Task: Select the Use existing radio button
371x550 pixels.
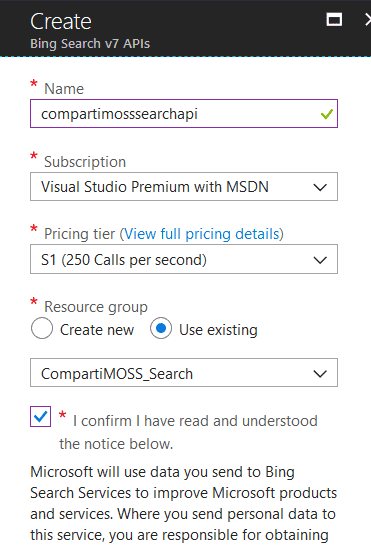Action: [x=161, y=328]
